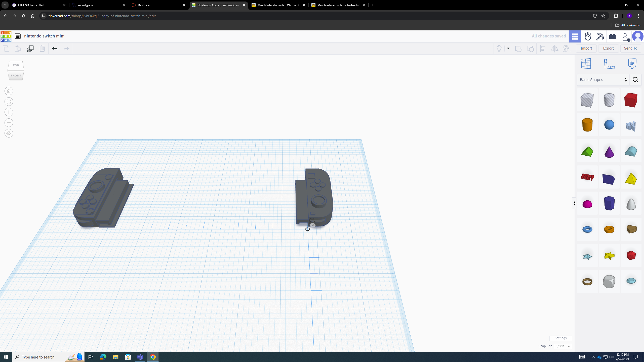Screen dimensions: 644x362
Task: Dismiss the ruler with X handle
Action: 312,225
